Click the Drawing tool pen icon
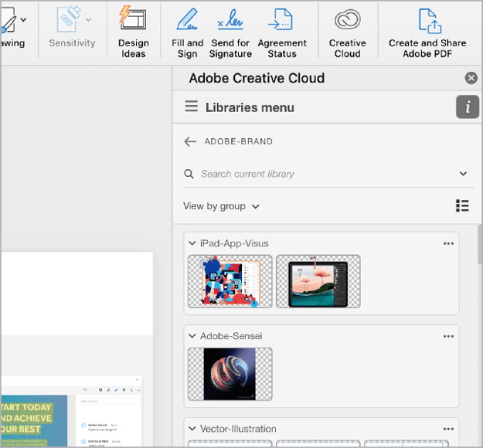483x448 pixels. click(x=8, y=20)
